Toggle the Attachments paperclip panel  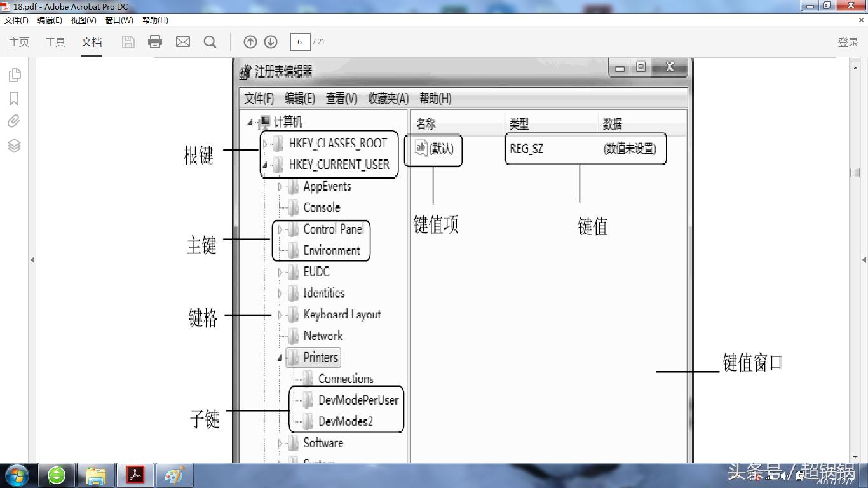click(14, 121)
